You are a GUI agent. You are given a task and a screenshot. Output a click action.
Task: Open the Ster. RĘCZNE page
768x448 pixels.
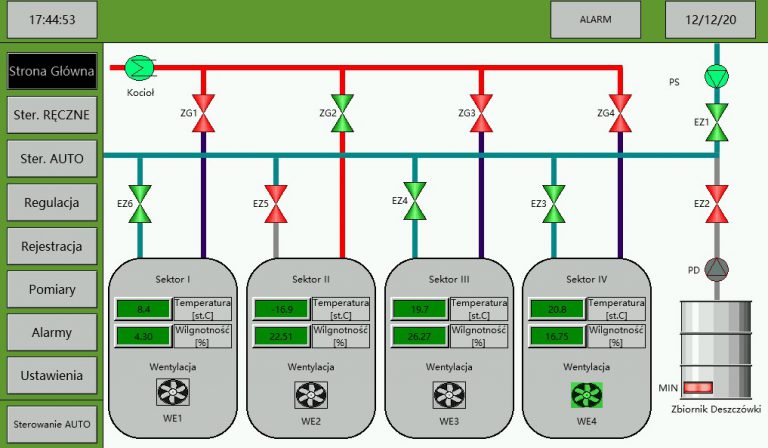(x=52, y=114)
